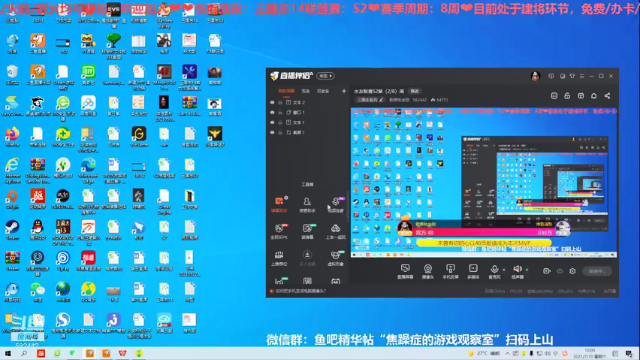This screenshot has height=360, width=640.
Task: Add a 多媒体 media source
Action: pyautogui.click(x=473, y=271)
